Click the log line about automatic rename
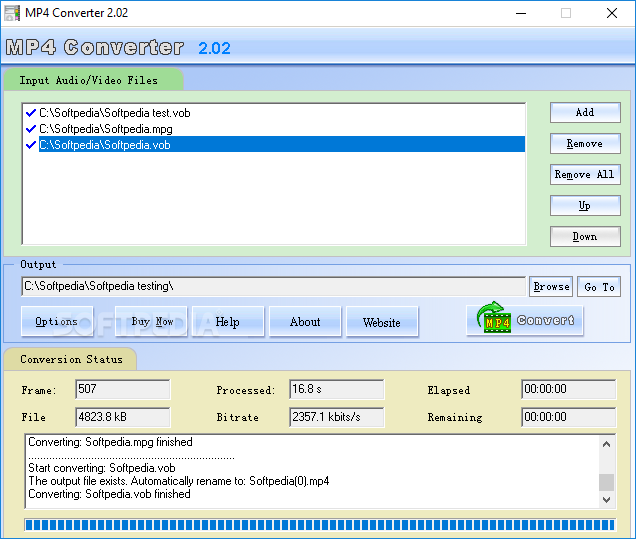636x539 pixels. coord(179,481)
